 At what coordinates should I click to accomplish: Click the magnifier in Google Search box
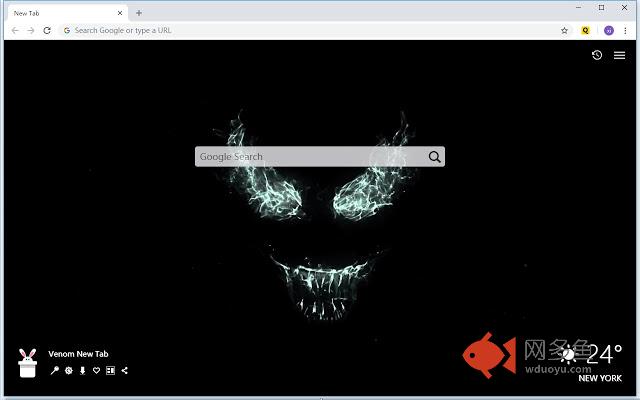click(x=434, y=157)
